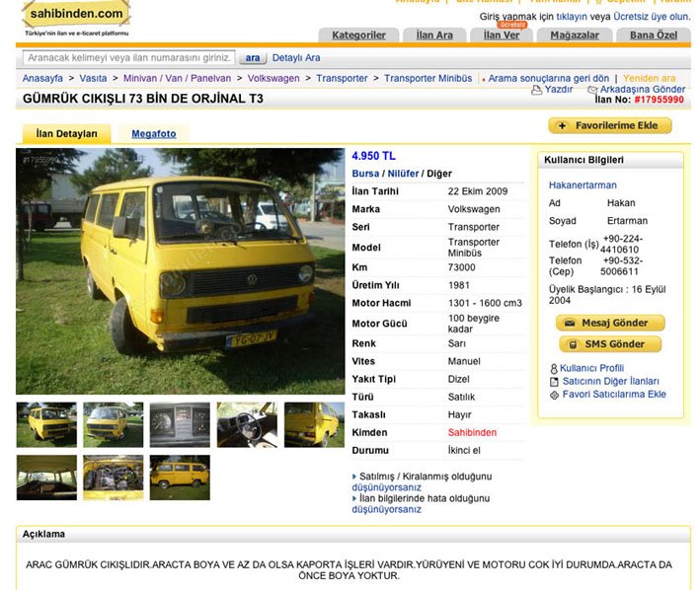Click the Favorilerime Ekle button
Screen dimensions: 700x590
point(610,125)
